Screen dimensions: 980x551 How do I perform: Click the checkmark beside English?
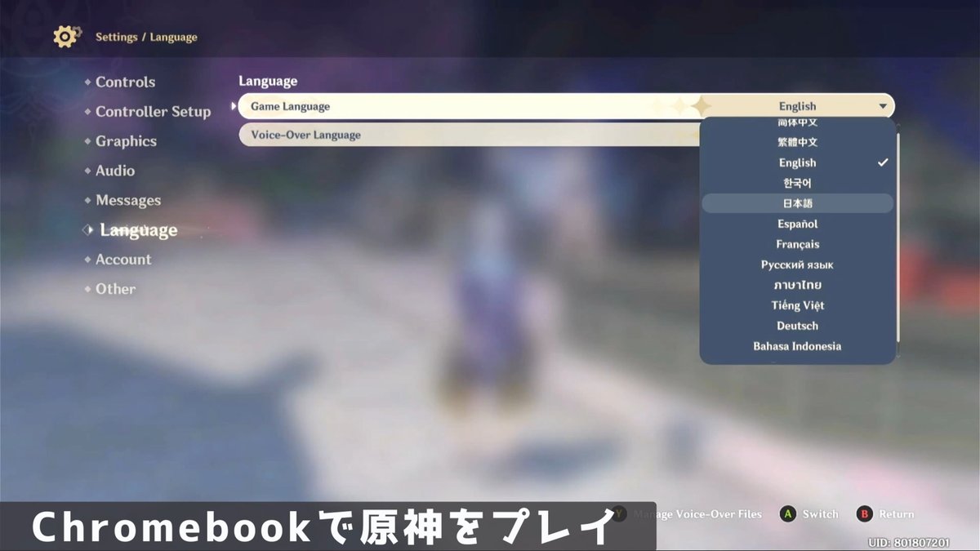(x=883, y=162)
